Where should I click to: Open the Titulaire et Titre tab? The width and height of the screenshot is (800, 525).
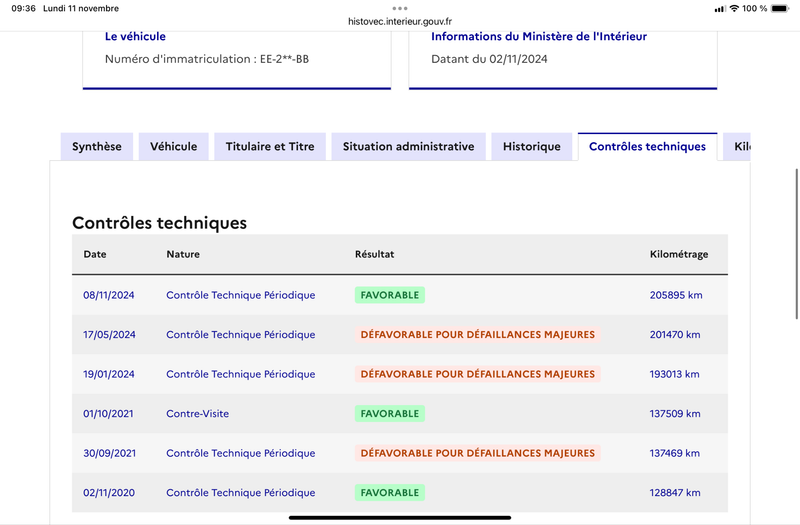click(x=270, y=146)
